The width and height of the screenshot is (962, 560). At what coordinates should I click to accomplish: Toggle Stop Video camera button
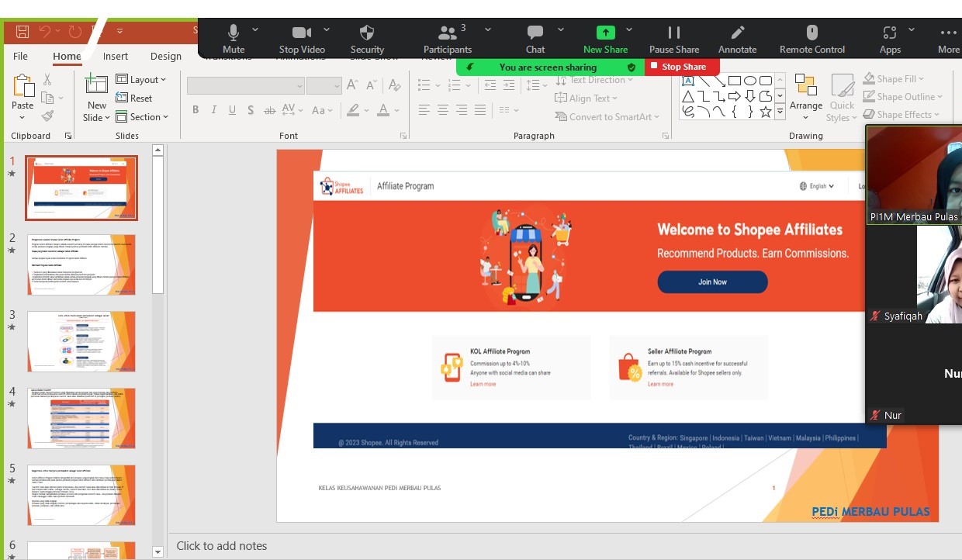tap(301, 33)
